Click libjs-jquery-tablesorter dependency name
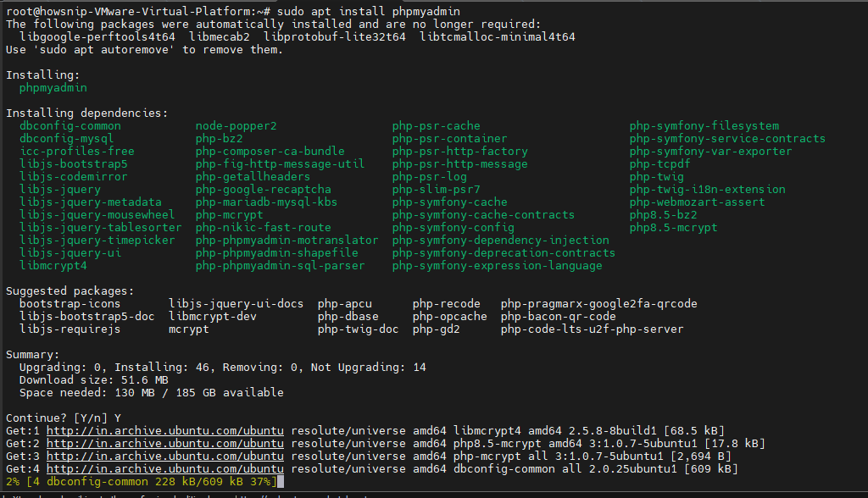Viewport: 868px width, 498px height. click(x=101, y=228)
